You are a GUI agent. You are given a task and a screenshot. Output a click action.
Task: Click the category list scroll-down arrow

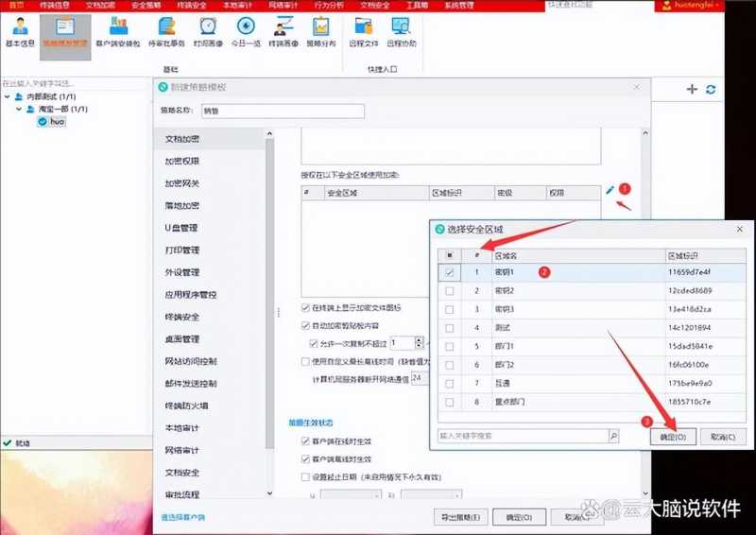pyautogui.click(x=269, y=493)
